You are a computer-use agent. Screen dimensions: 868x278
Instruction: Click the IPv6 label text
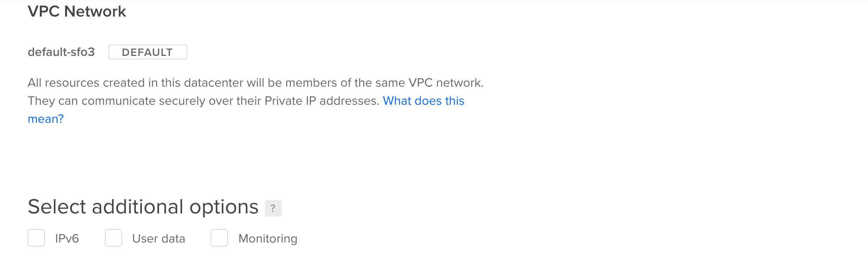point(67,237)
